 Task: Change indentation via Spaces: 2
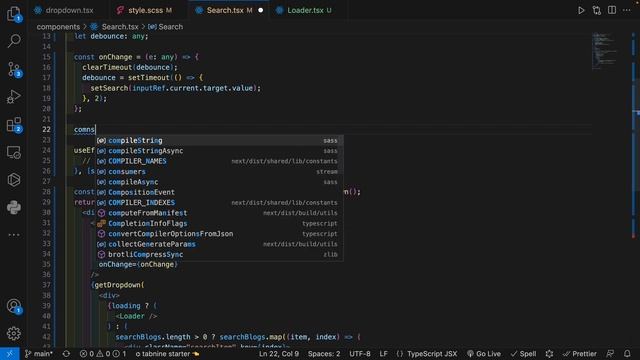point(324,354)
